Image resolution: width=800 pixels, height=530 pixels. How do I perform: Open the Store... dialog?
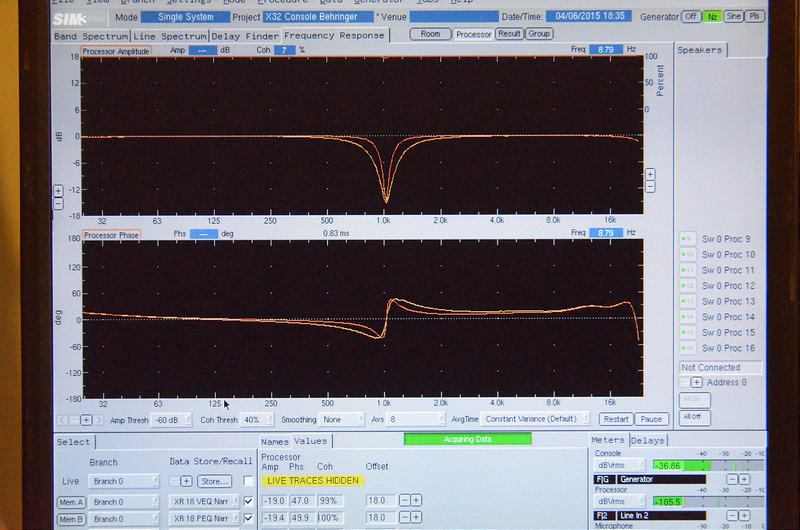214,482
